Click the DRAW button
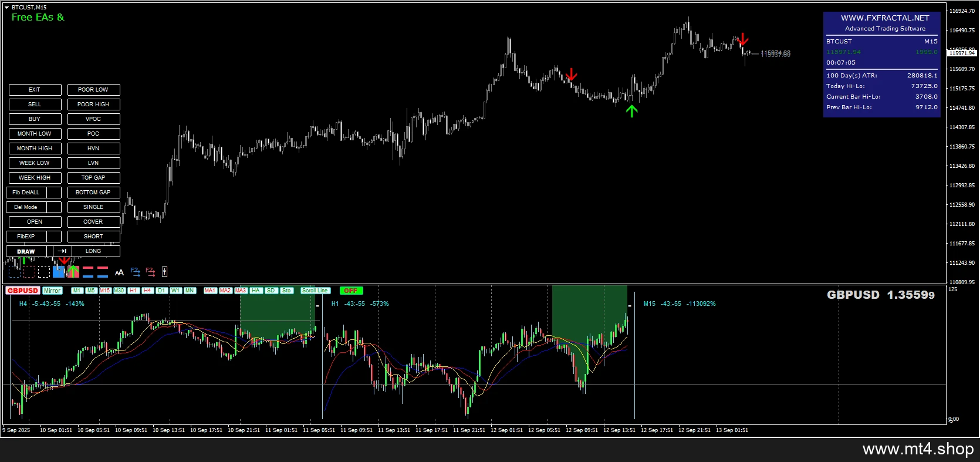This screenshot has height=462, width=980. tap(26, 251)
